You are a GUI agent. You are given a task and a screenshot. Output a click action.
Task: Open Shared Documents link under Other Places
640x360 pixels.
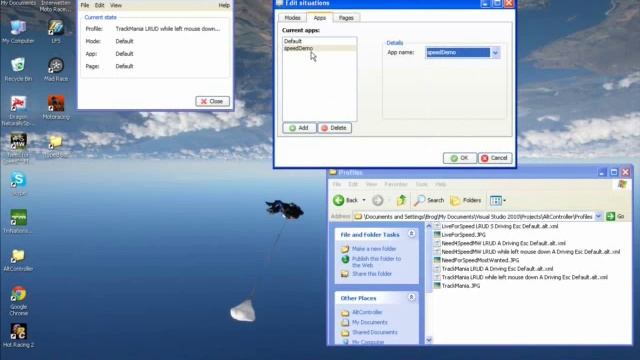click(375, 332)
